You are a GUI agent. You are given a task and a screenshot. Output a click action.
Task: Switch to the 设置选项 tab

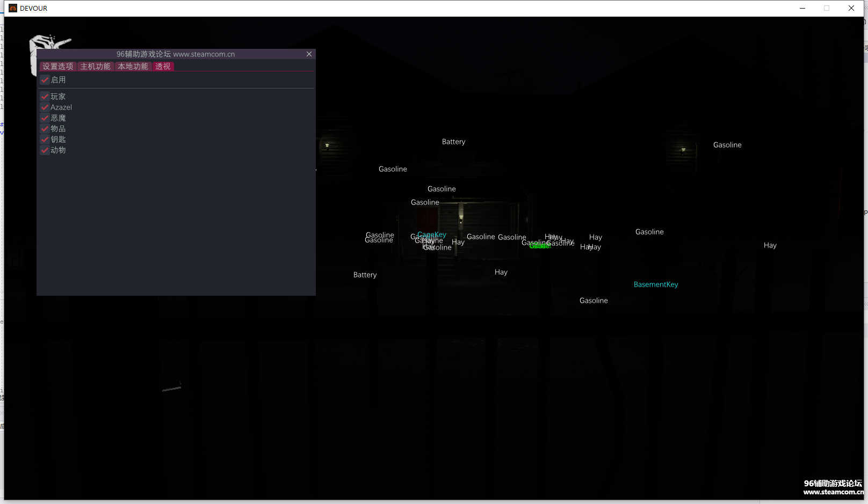click(x=58, y=67)
